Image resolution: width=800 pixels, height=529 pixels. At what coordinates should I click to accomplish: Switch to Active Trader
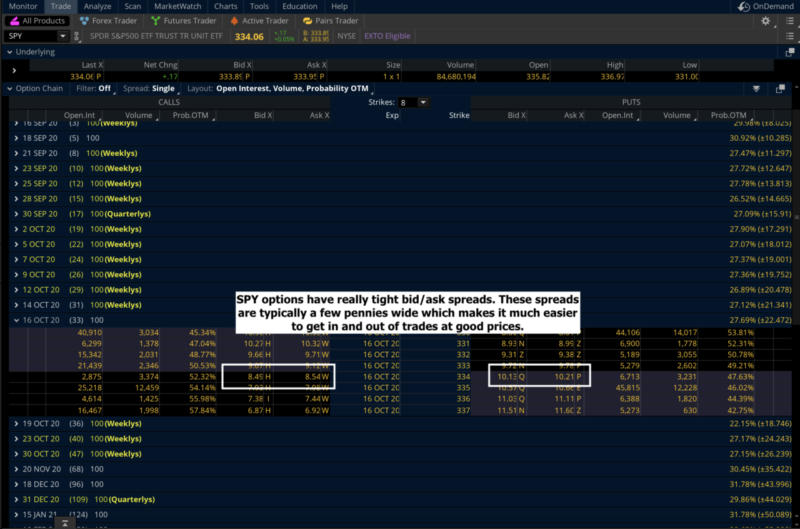259,21
